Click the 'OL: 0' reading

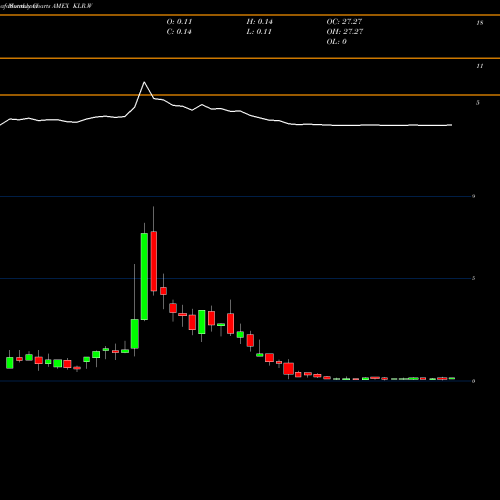pyautogui.click(x=337, y=42)
